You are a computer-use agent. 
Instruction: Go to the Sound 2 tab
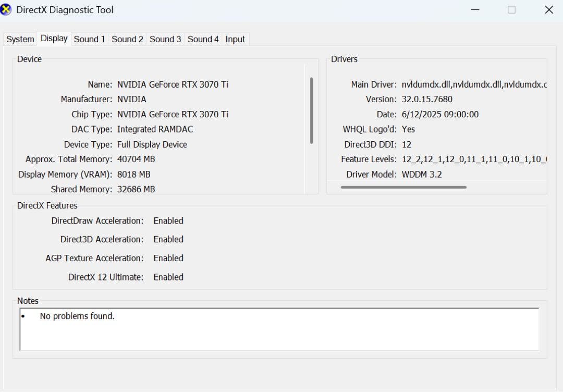coord(127,39)
